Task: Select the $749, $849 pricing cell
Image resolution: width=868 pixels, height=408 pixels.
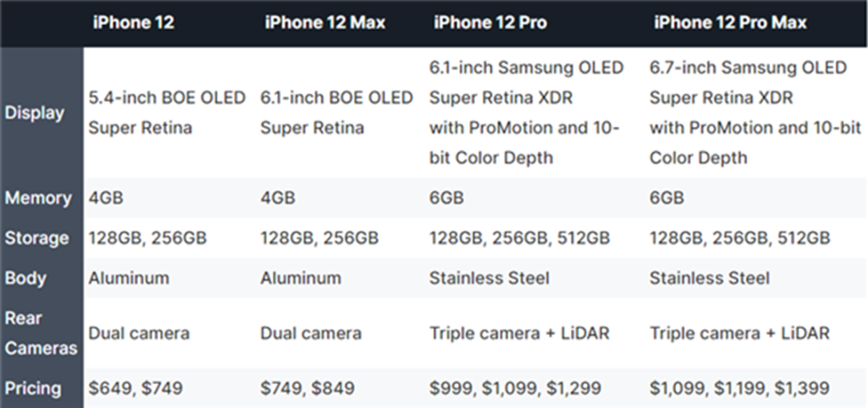Action: [307, 387]
